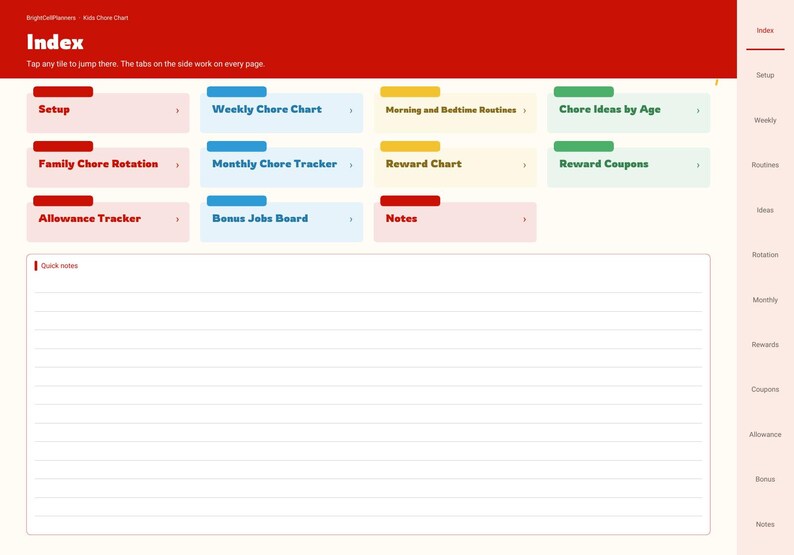Switch to the Coupons side tab
Image resolution: width=794 pixels, height=555 pixels.
(x=765, y=389)
